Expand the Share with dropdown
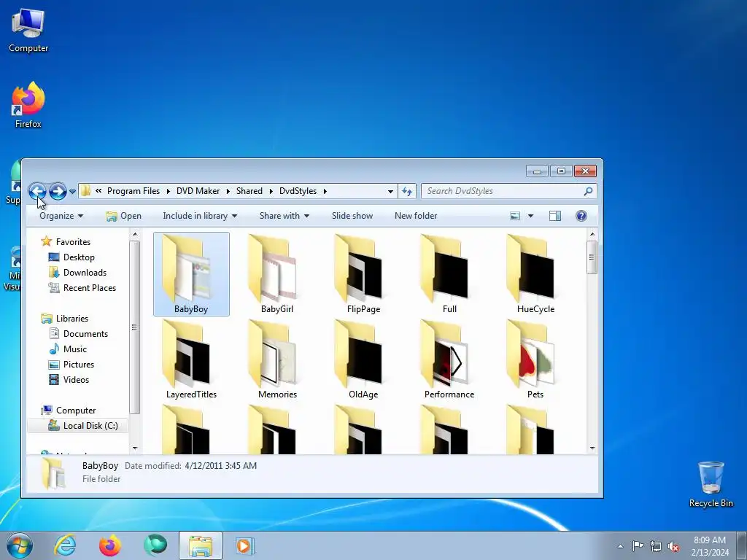This screenshot has height=560, width=747. 285,216
